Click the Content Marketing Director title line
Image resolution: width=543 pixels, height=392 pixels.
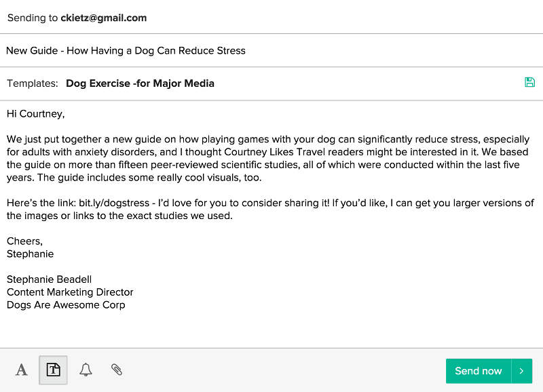tap(70, 292)
